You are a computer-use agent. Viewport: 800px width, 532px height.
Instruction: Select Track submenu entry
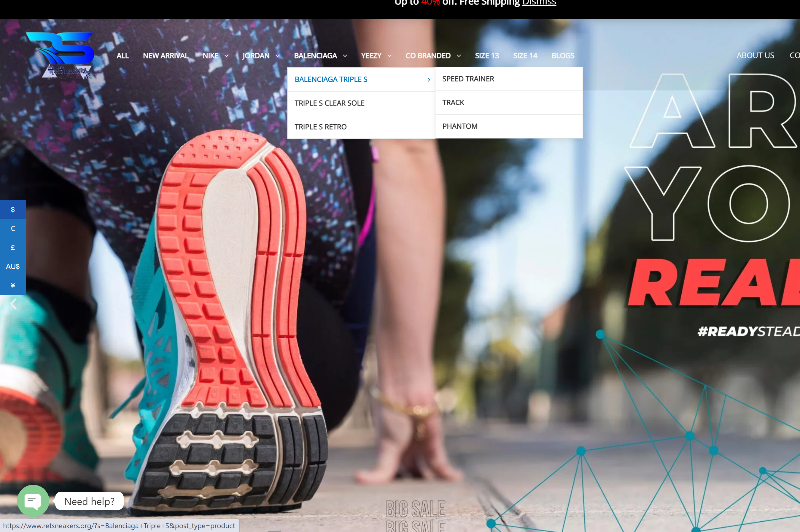[x=509, y=103]
